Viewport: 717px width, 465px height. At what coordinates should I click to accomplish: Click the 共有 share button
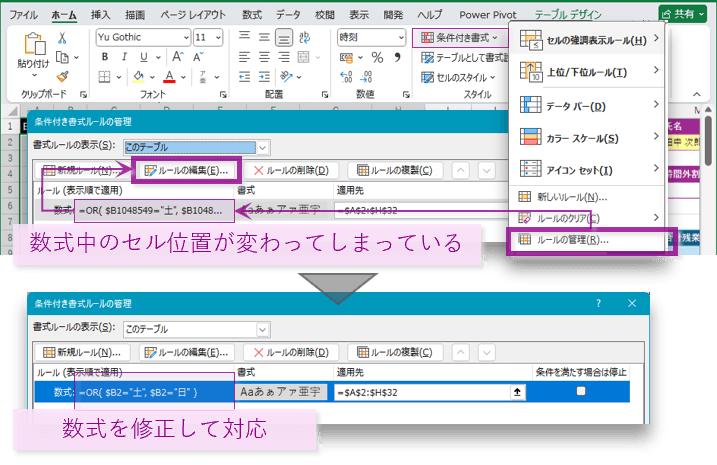[683, 14]
